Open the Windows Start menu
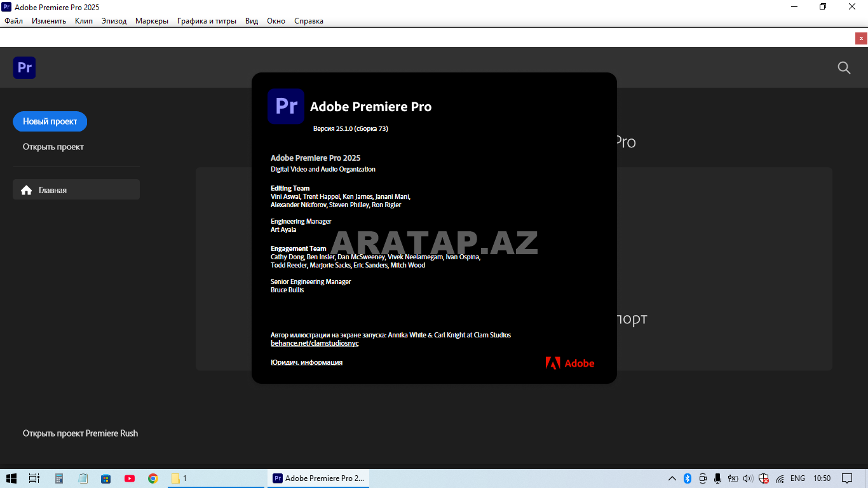868x488 pixels. tap(11, 478)
